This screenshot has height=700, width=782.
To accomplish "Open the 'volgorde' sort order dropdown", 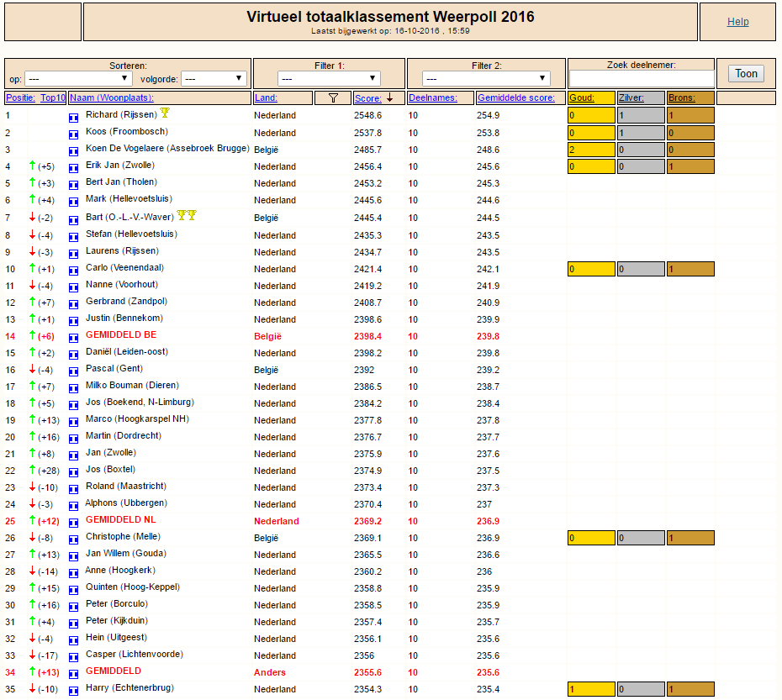I will click(x=214, y=78).
